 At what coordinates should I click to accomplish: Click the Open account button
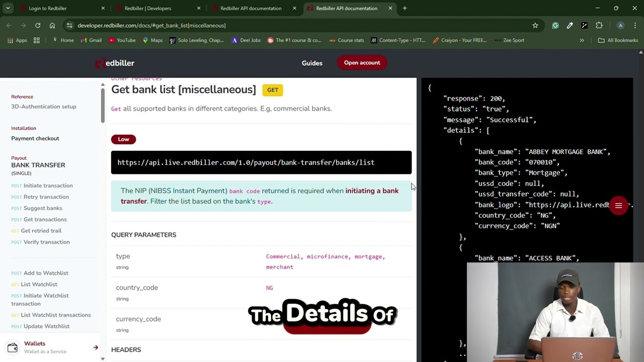[x=362, y=63]
